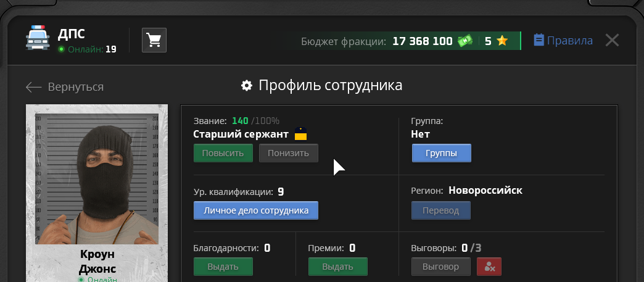
Task: Click the rules clipboard icon
Action: (539, 41)
